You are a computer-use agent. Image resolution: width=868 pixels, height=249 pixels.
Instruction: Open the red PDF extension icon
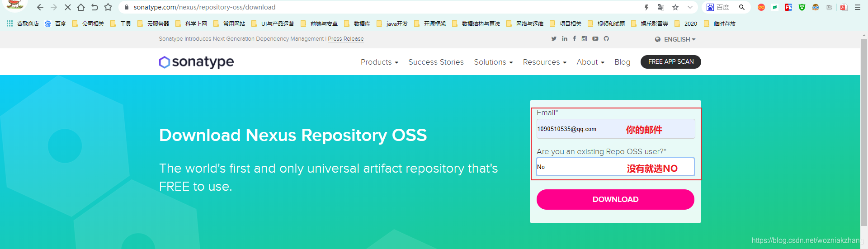point(844,7)
